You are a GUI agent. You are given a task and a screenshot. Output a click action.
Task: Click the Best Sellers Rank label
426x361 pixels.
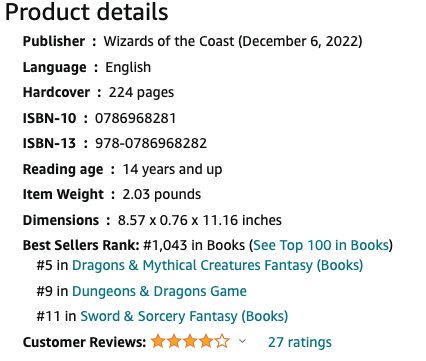click(81, 245)
